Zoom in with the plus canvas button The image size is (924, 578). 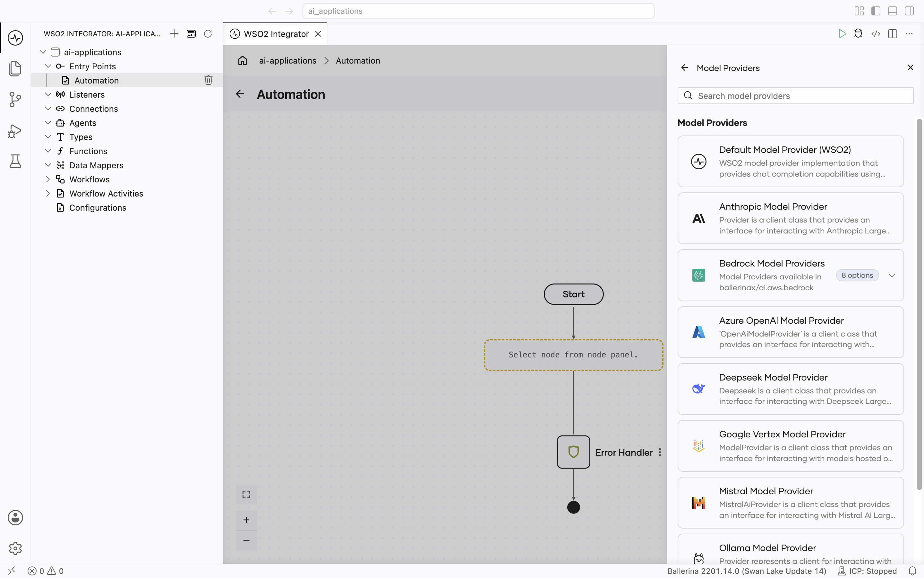(x=246, y=520)
